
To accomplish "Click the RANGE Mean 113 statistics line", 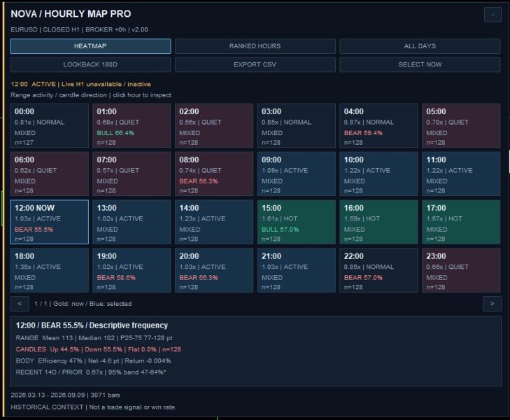I will [x=94, y=338].
